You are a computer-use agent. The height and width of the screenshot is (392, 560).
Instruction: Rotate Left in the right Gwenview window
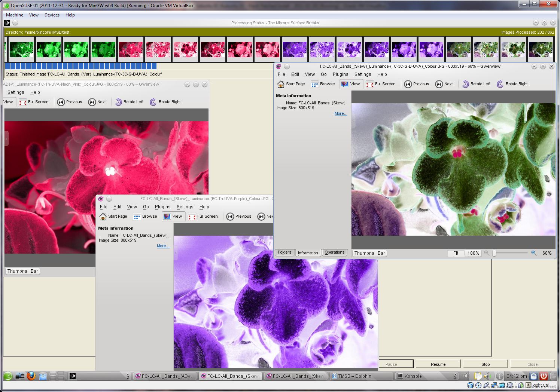pyautogui.click(x=476, y=84)
